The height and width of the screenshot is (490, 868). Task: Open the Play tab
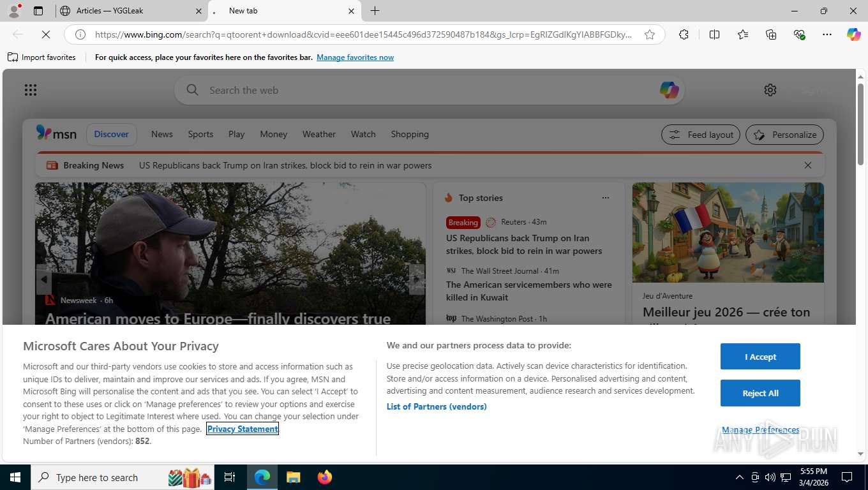[x=236, y=134]
